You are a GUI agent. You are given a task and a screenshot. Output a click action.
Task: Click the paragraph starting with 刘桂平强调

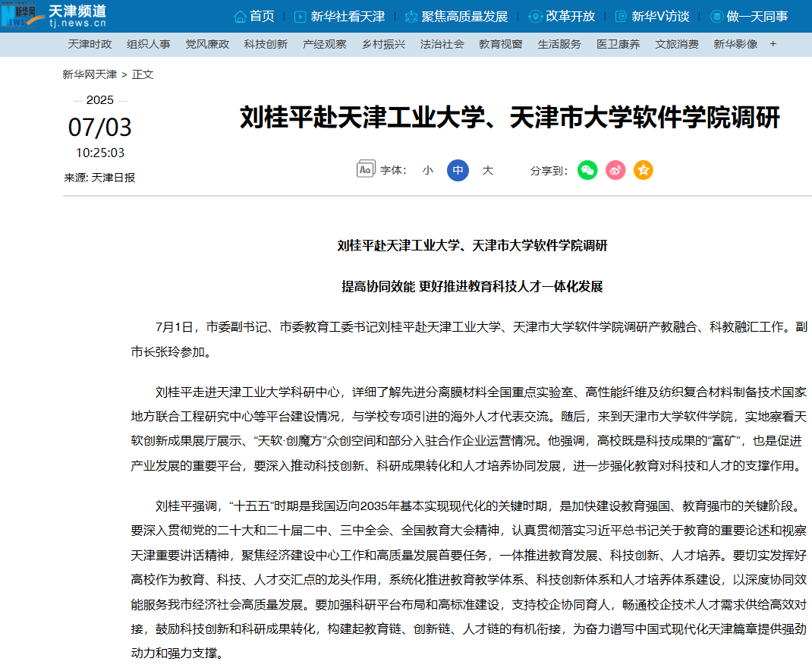point(469,579)
